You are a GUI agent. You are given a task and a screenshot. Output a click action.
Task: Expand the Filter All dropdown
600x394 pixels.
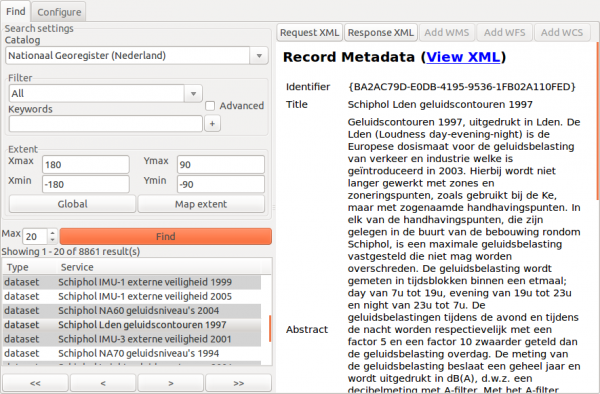[x=193, y=94]
